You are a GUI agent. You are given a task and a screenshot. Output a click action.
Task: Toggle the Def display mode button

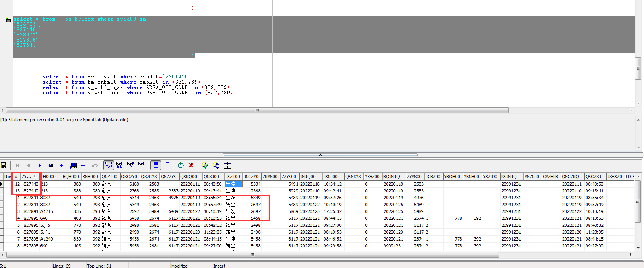point(108,165)
